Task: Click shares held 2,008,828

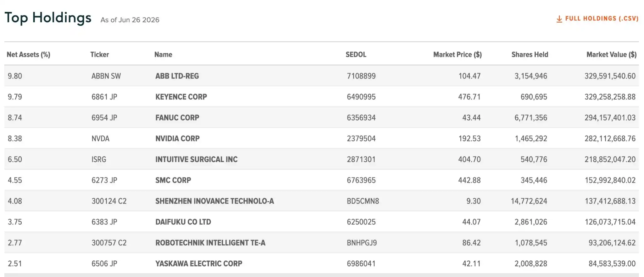Action: pos(531,264)
